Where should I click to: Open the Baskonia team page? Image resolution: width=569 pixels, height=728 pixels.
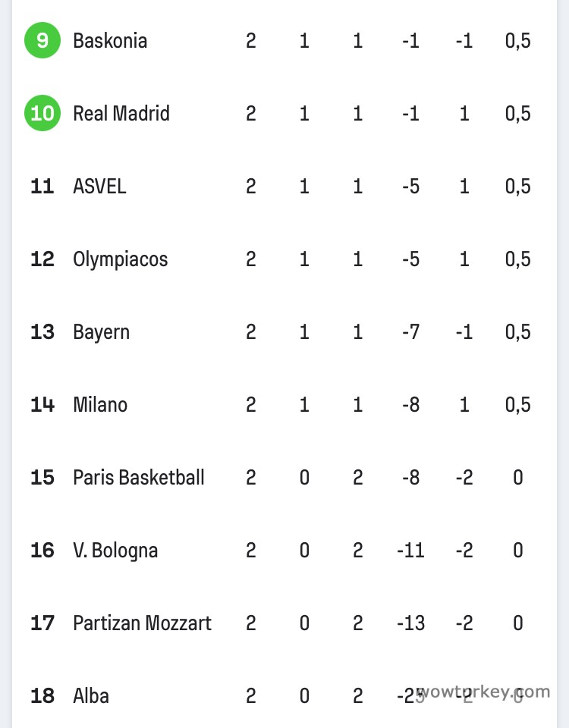click(110, 40)
